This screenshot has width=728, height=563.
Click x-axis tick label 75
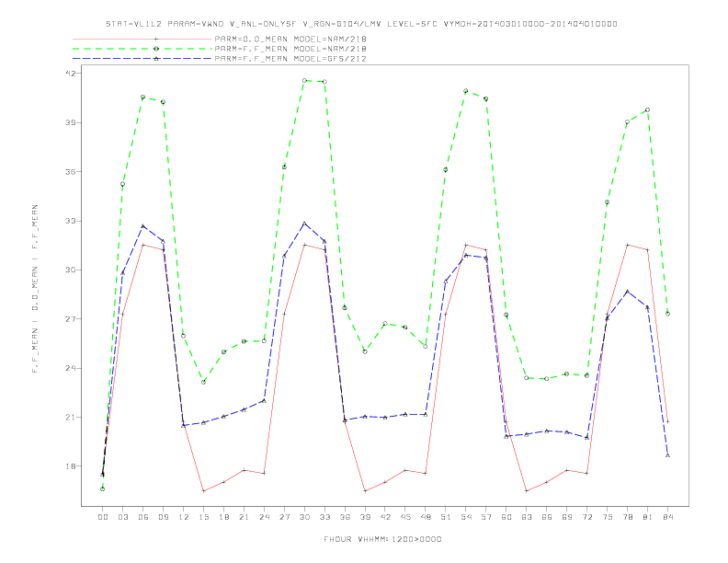coord(608,517)
